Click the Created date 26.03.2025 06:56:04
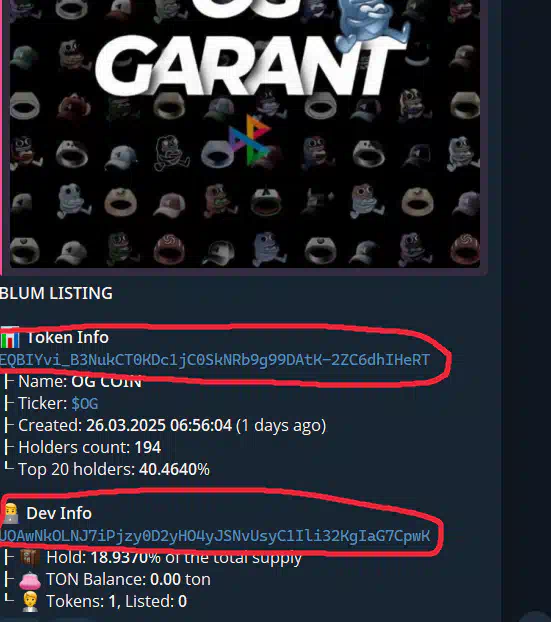Image resolution: width=551 pixels, height=622 pixels. point(159,425)
